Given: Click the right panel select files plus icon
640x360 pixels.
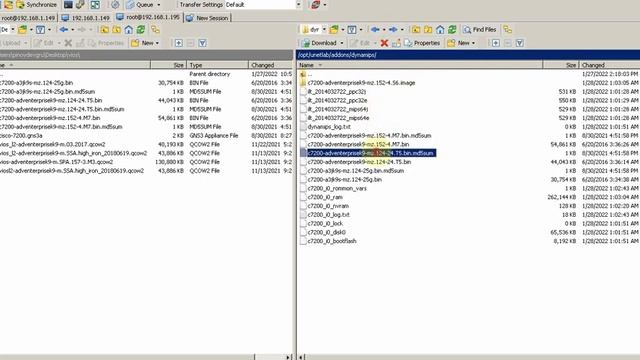Looking at the screenshot, I should (496, 43).
